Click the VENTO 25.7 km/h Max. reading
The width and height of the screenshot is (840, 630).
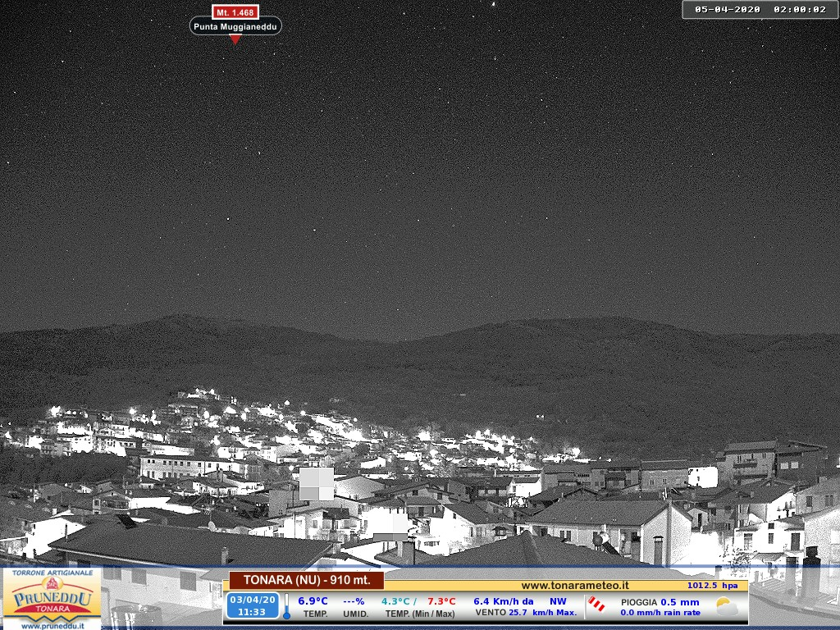tap(526, 612)
